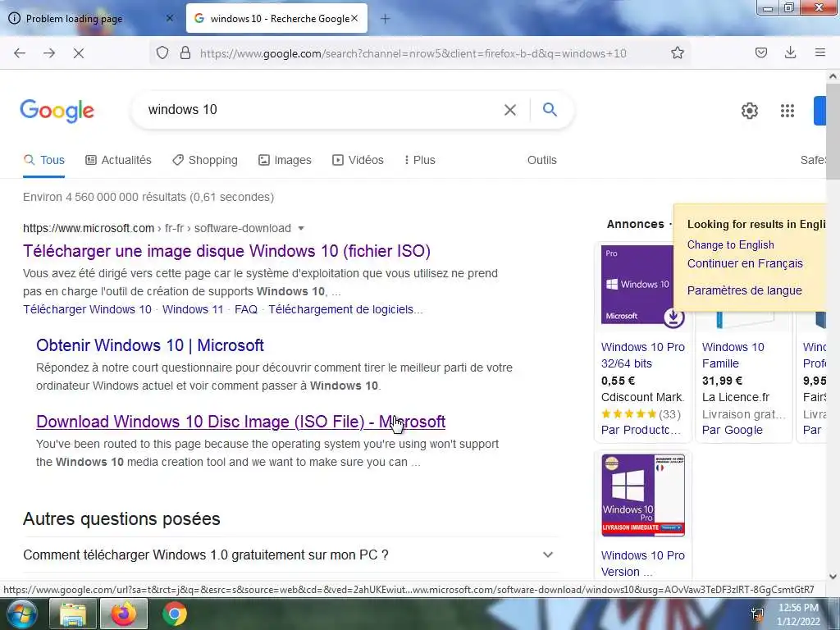This screenshot has width=840, height=630.
Task: Clear the search box with the X icon
Action: (510, 110)
